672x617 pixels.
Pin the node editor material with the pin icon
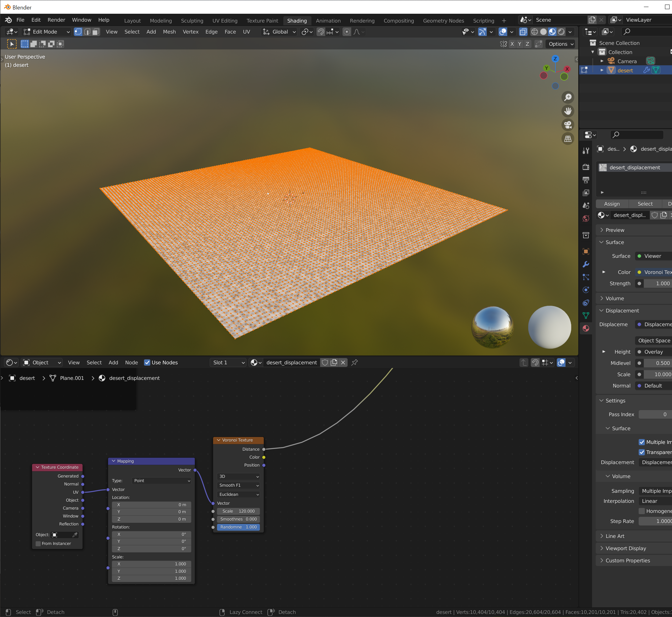355,363
